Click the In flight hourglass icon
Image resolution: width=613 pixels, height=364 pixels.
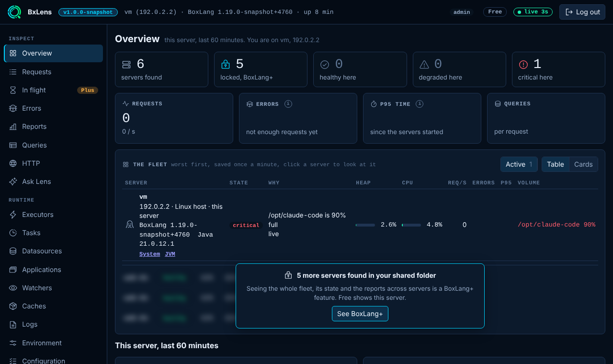click(x=13, y=90)
